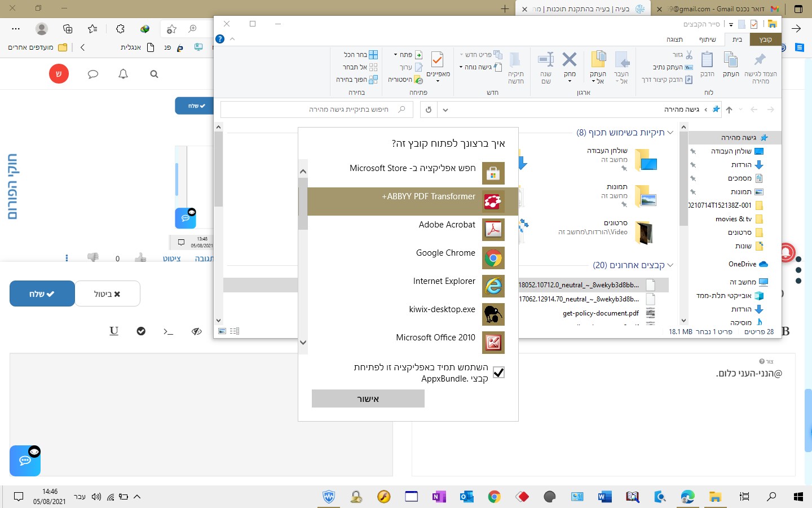The width and height of the screenshot is (812, 508).
Task: Click the rename (שנה שם) icon in ribbon
Action: [x=546, y=67]
